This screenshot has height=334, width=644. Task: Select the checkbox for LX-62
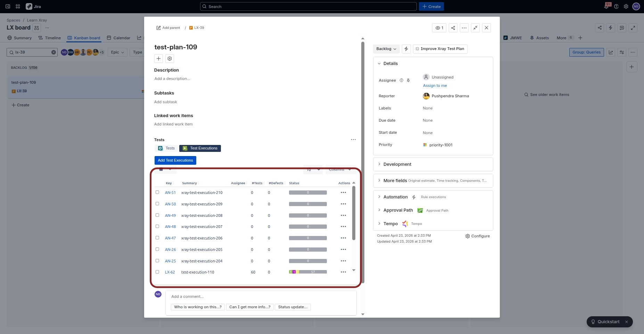(x=157, y=272)
